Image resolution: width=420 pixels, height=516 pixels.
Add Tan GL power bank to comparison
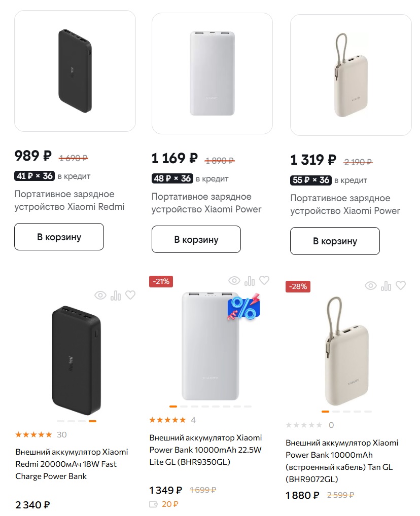[x=386, y=286]
